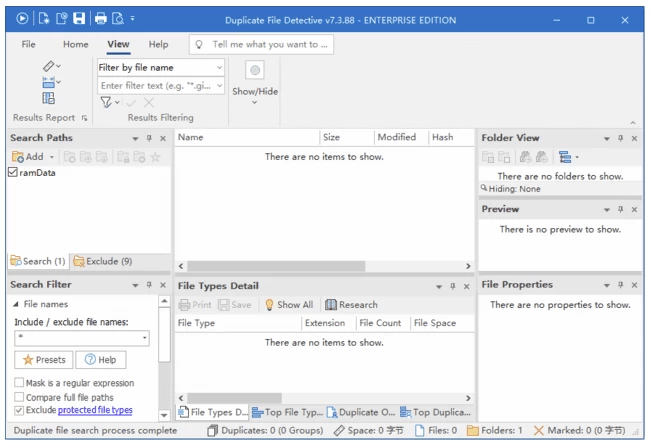Click the Print icon in quick access toolbar

click(x=100, y=19)
